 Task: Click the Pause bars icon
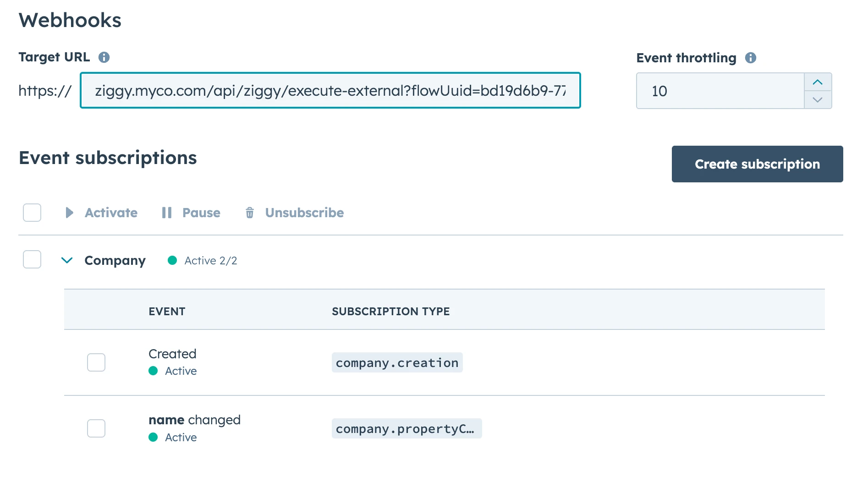pyautogui.click(x=166, y=213)
